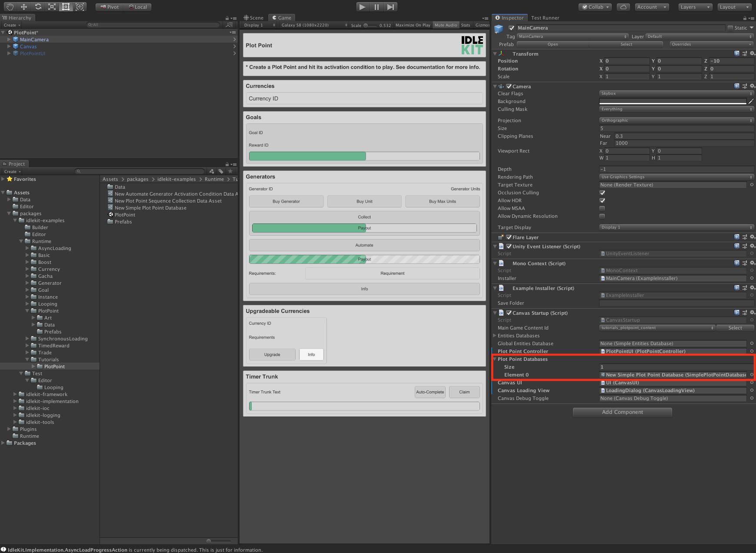Open the Test Runner tab
The width and height of the screenshot is (756, 553).
(x=545, y=18)
